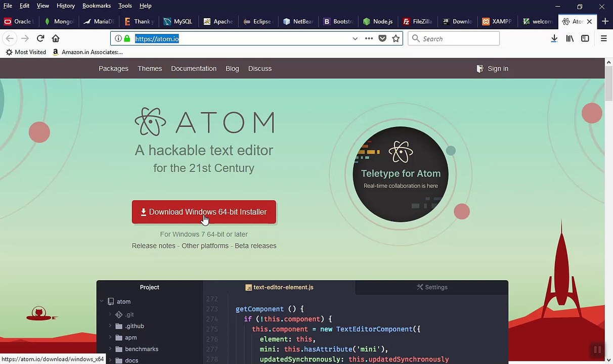The height and width of the screenshot is (364, 613).
Task: Click the Amazon bookmark icon
Action: coord(56,52)
